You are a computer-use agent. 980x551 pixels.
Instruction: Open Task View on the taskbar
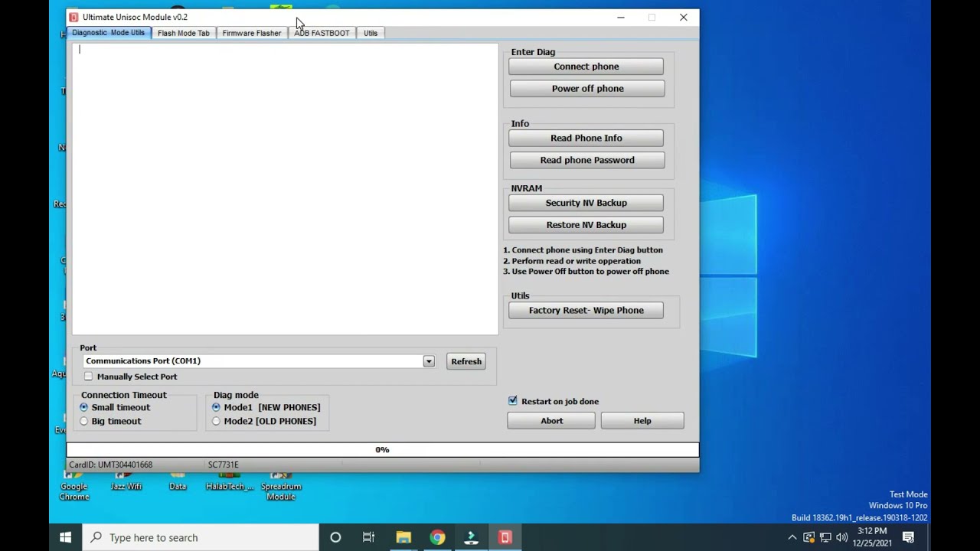368,537
